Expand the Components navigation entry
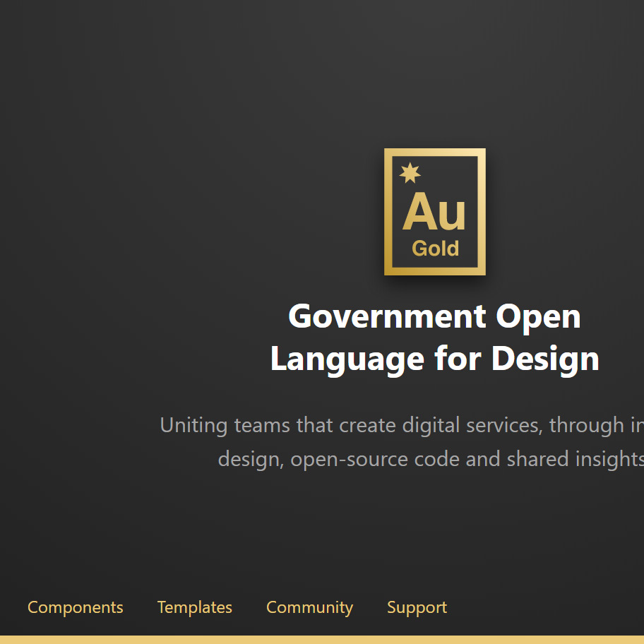 coord(75,607)
